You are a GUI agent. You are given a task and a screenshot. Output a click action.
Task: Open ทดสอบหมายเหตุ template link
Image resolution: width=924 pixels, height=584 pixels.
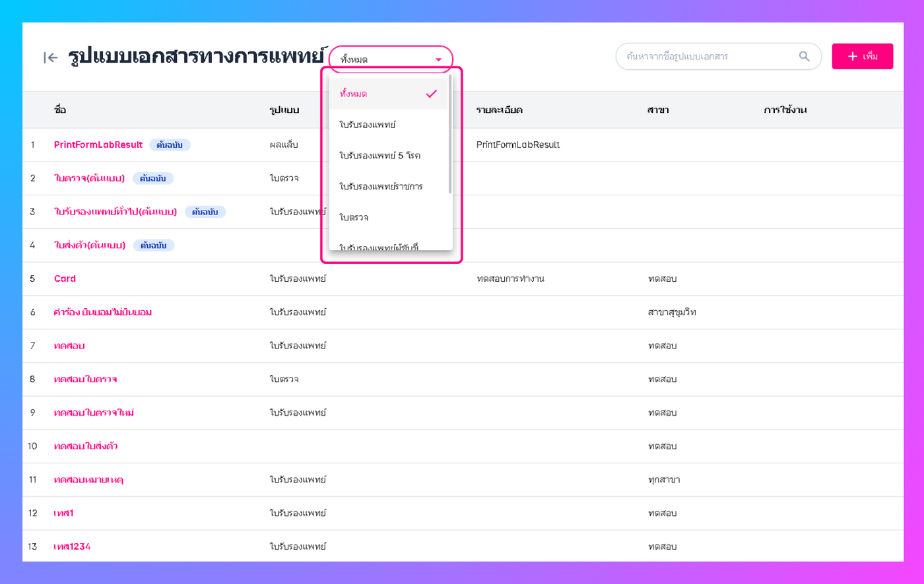tap(88, 480)
